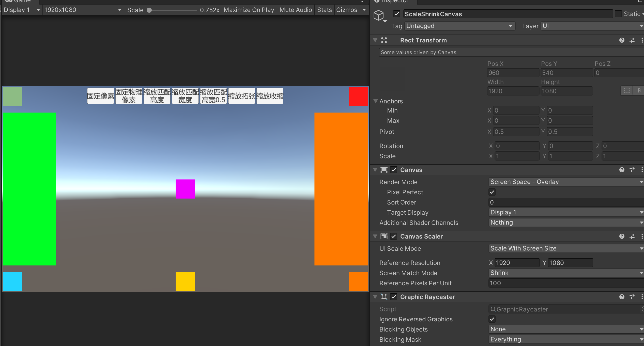
Task: Disable the Pixel Perfect checkbox
Action: tap(492, 192)
